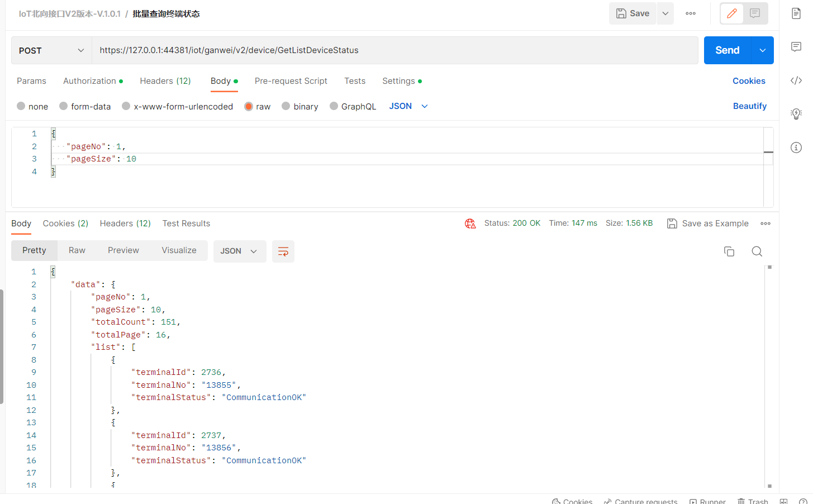Select the form-data body type
The height and width of the screenshot is (504, 813).
tap(64, 106)
